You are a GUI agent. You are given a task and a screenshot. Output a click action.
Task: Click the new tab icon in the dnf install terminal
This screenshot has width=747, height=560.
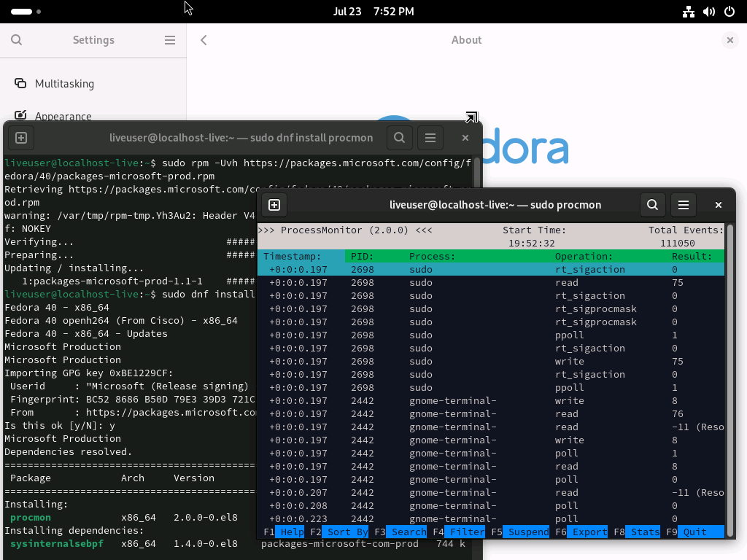point(20,137)
